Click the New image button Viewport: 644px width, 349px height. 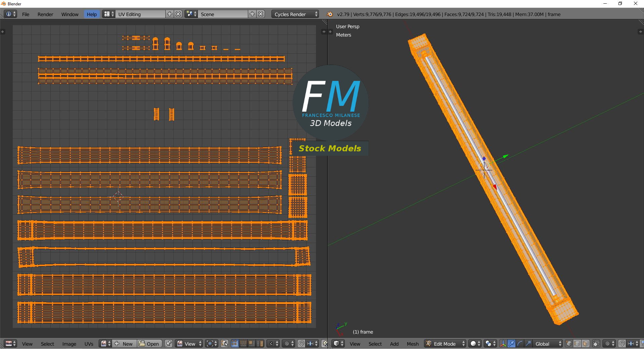(124, 344)
